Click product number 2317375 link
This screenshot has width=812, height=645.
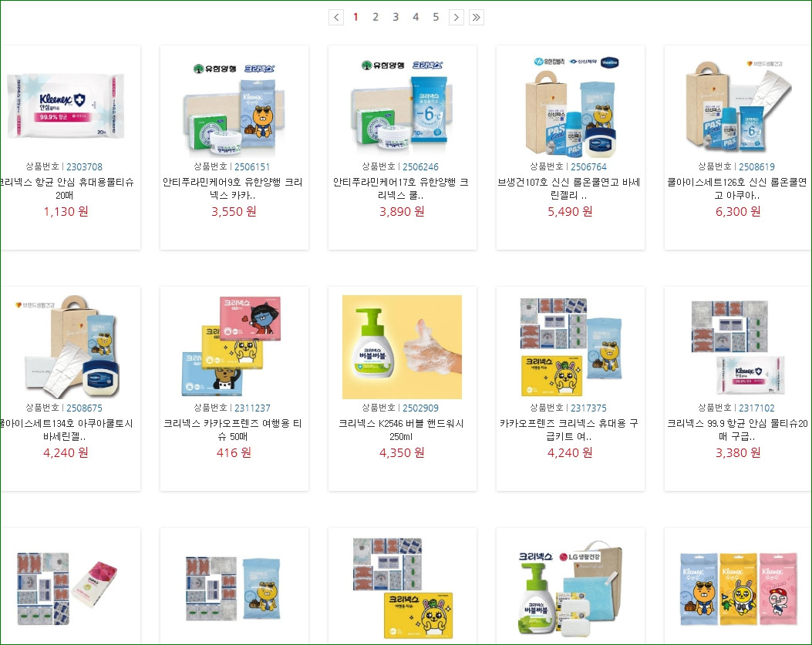(588, 408)
